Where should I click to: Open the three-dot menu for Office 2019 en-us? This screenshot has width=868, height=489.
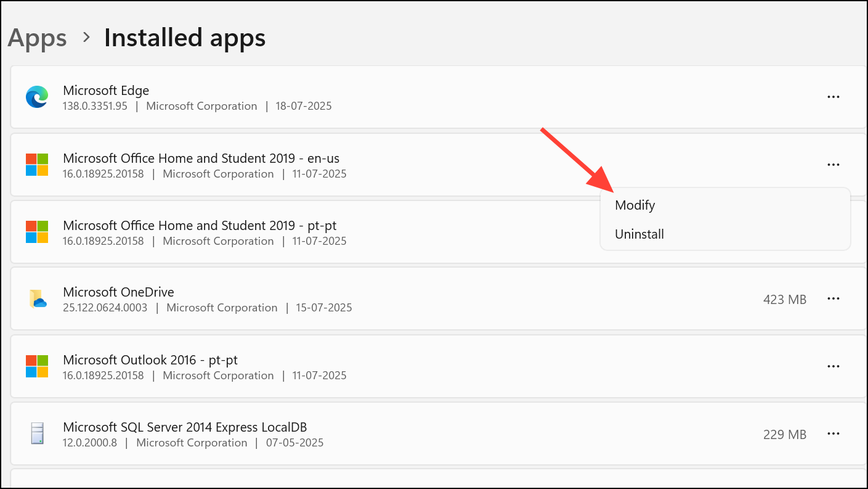834,165
